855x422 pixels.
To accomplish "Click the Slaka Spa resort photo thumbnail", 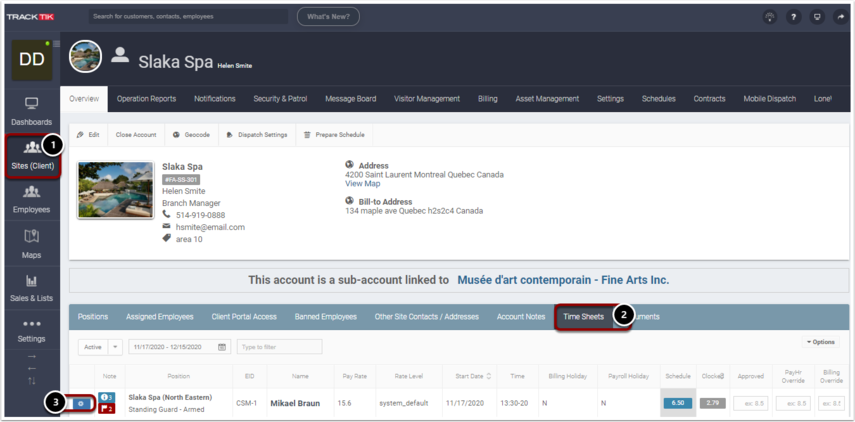I will coord(115,190).
